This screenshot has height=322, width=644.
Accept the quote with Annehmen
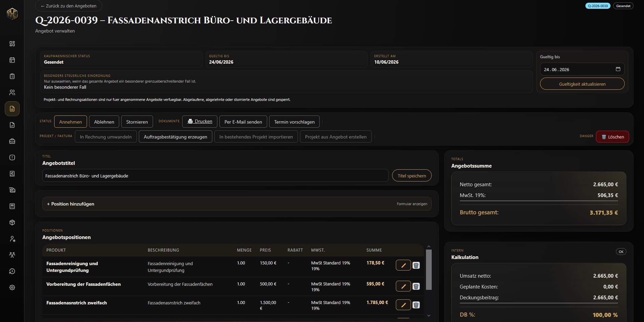coord(70,122)
